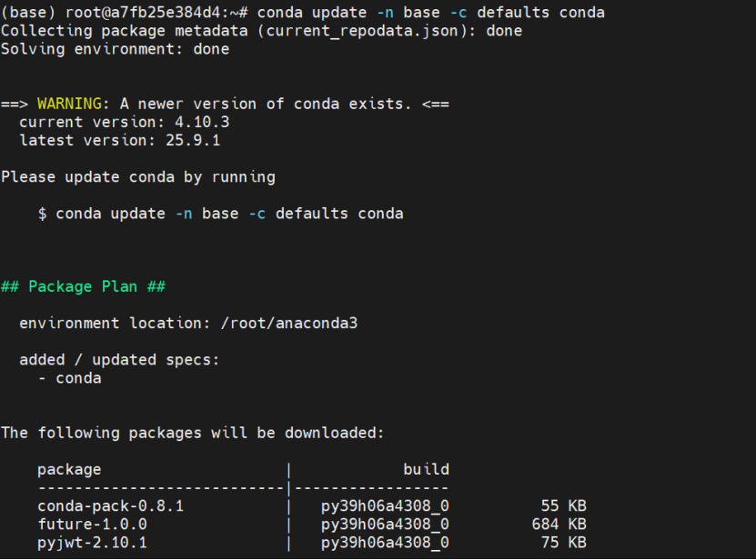The image size is (756, 560).
Task: Click the pyjwt-2.10.1 package name
Action: (92, 543)
